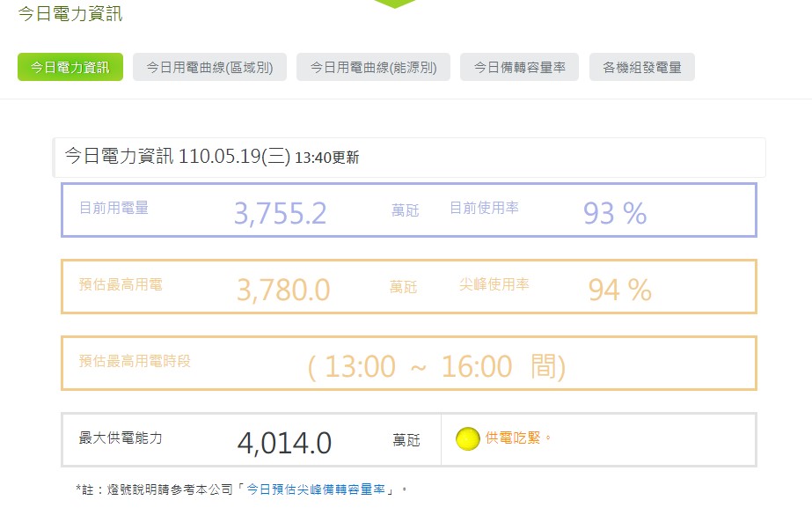This screenshot has width=812, height=515.
Task: Click the 供電吃緊 status text
Action: click(x=517, y=438)
